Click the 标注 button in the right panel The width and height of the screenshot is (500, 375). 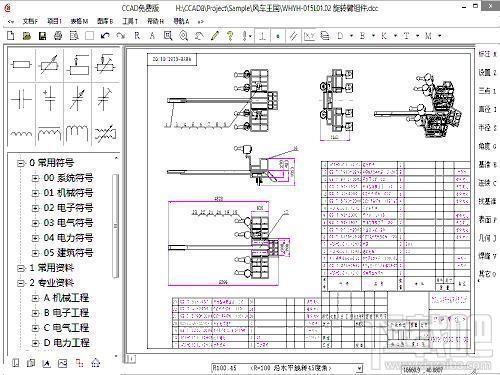coord(487,54)
